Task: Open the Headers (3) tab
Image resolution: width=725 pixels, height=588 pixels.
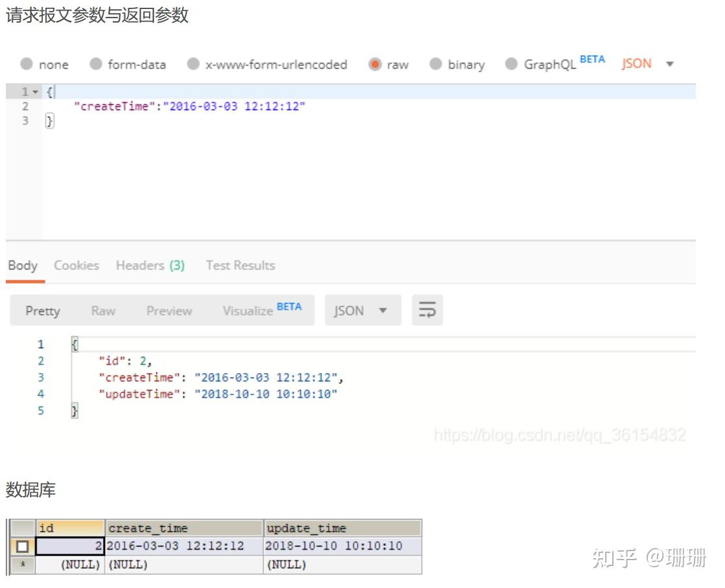Action: (150, 265)
